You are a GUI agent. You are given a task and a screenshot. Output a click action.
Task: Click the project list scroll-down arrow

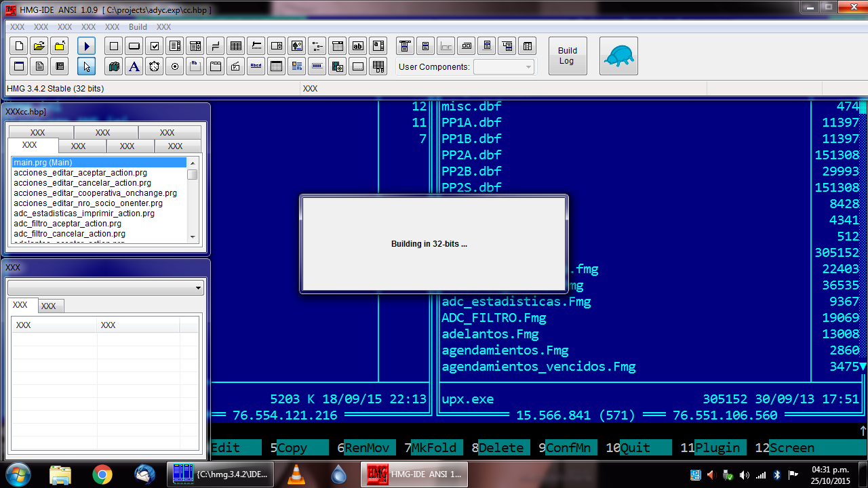pyautogui.click(x=193, y=237)
